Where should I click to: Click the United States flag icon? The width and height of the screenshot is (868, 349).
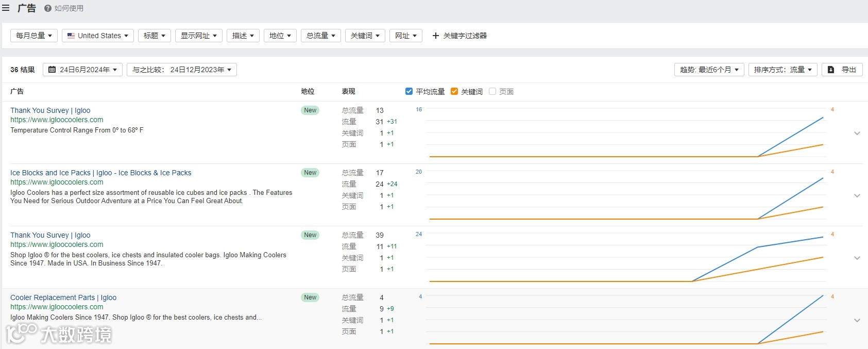71,36
